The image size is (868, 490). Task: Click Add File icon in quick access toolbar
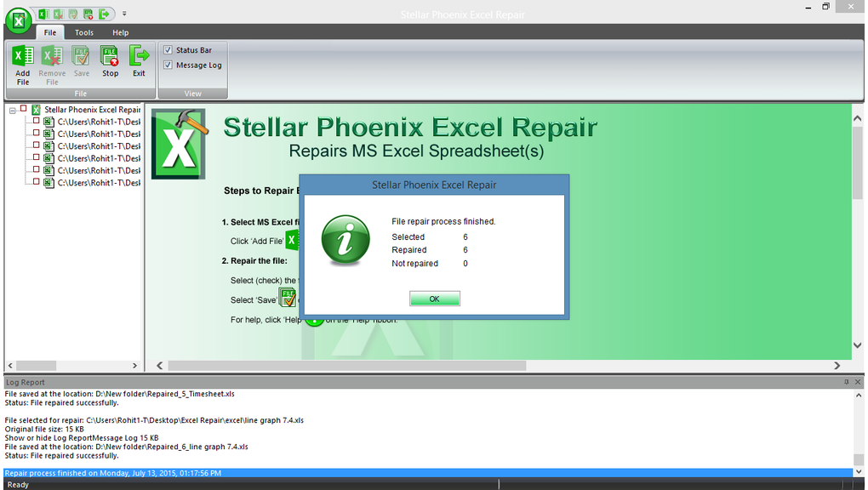(43, 14)
